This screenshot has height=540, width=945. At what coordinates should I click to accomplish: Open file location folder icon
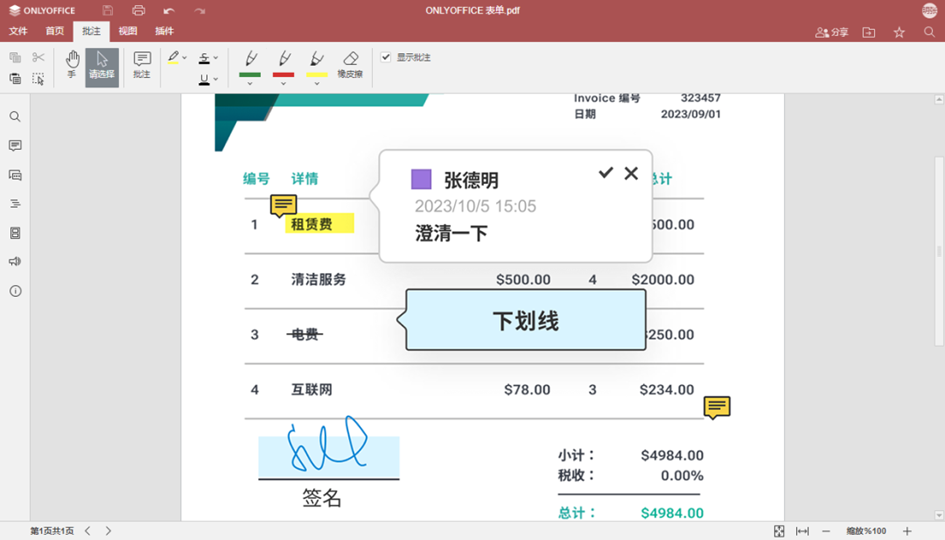tap(868, 32)
